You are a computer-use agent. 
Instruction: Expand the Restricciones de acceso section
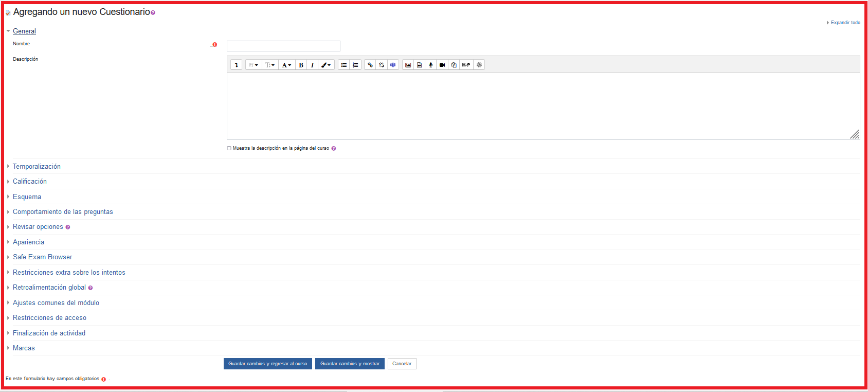(49, 318)
